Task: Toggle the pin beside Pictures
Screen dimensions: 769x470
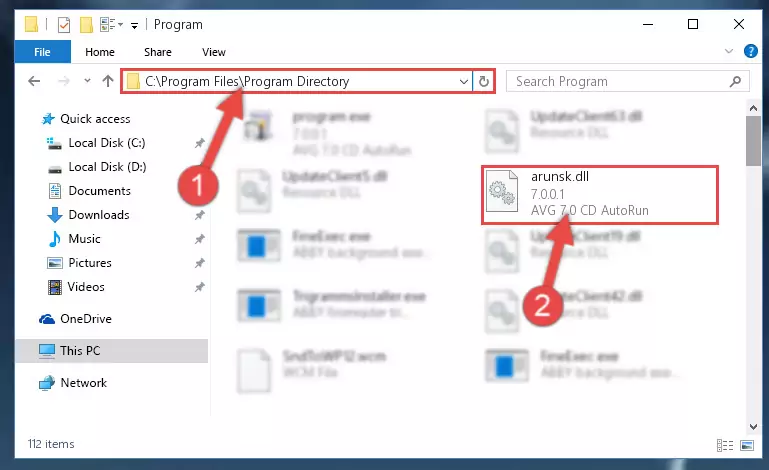Action: [200, 263]
